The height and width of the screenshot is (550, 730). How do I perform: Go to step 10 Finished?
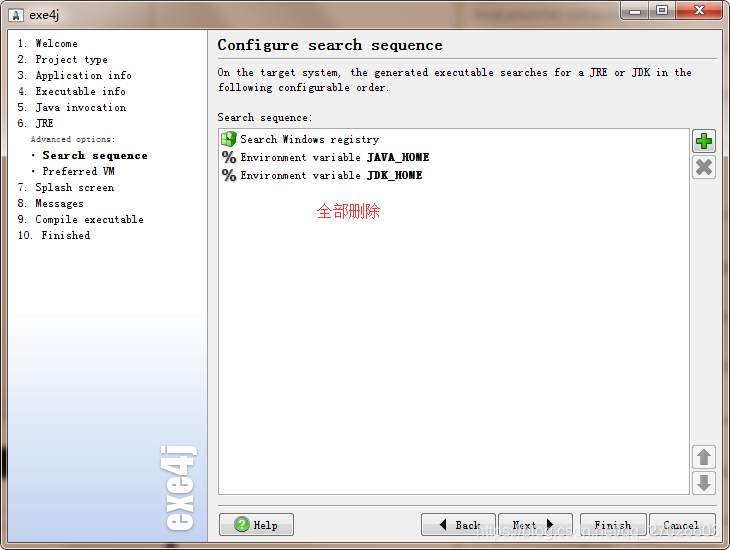[54, 236]
